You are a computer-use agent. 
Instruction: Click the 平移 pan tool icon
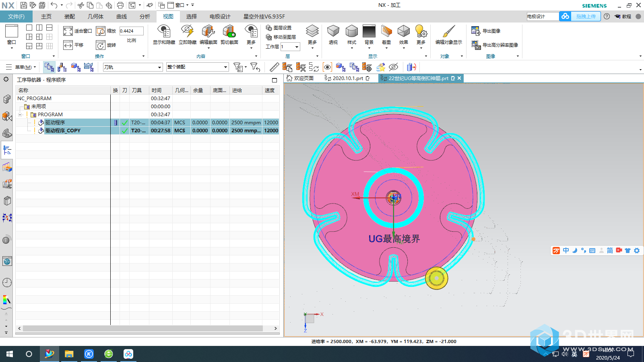(x=68, y=45)
